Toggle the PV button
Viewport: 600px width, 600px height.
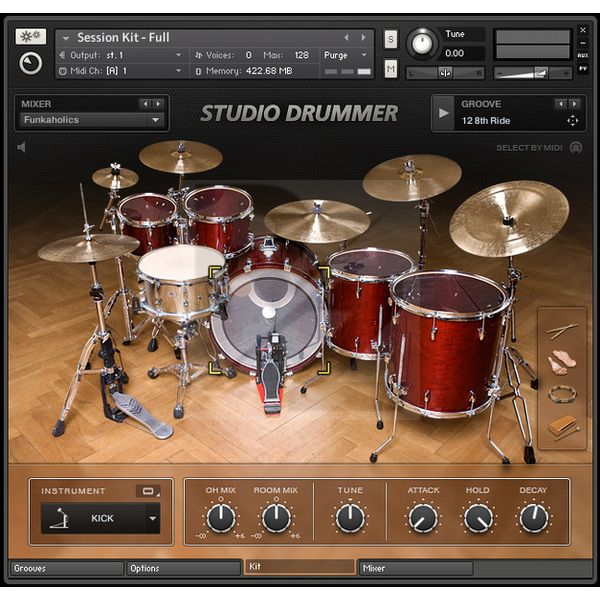[x=583, y=68]
